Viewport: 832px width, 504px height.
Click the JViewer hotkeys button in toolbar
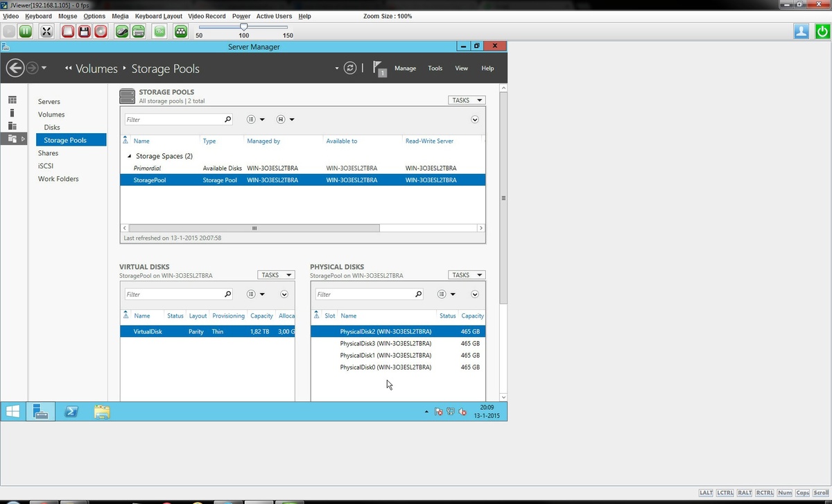[181, 31]
